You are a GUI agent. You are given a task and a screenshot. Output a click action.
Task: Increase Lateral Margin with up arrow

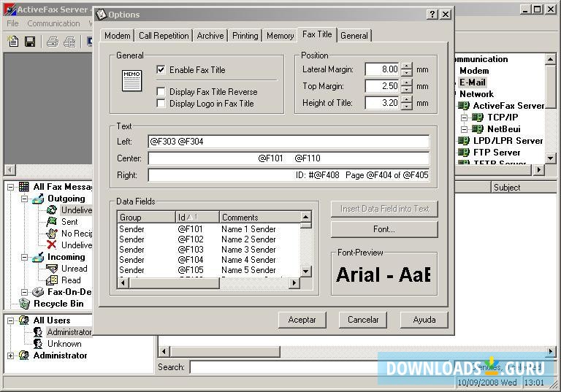tap(406, 66)
